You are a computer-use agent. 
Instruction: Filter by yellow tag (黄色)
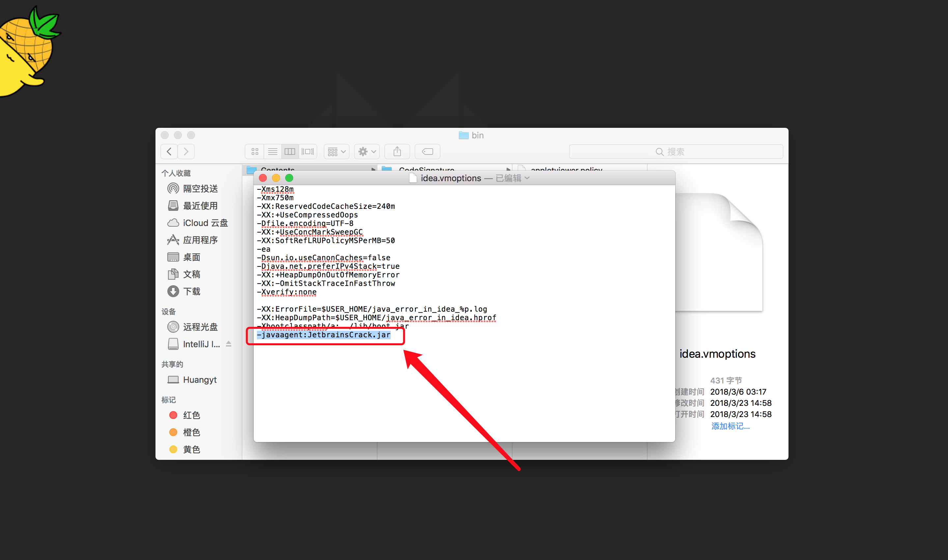[x=199, y=449]
